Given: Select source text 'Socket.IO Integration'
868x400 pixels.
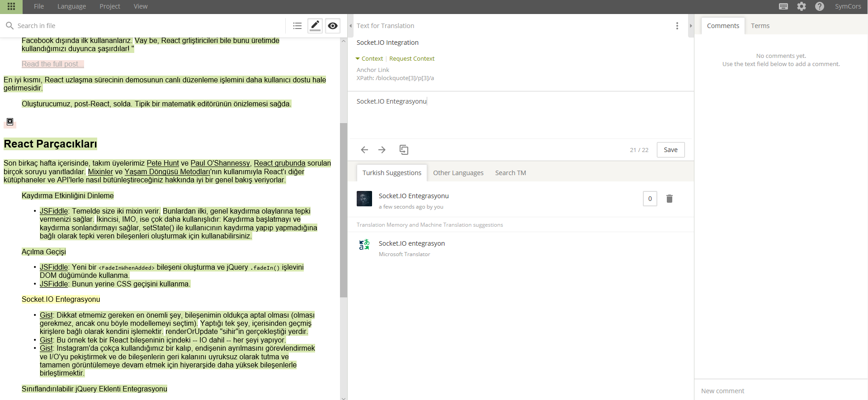Looking at the screenshot, I should click(387, 43).
